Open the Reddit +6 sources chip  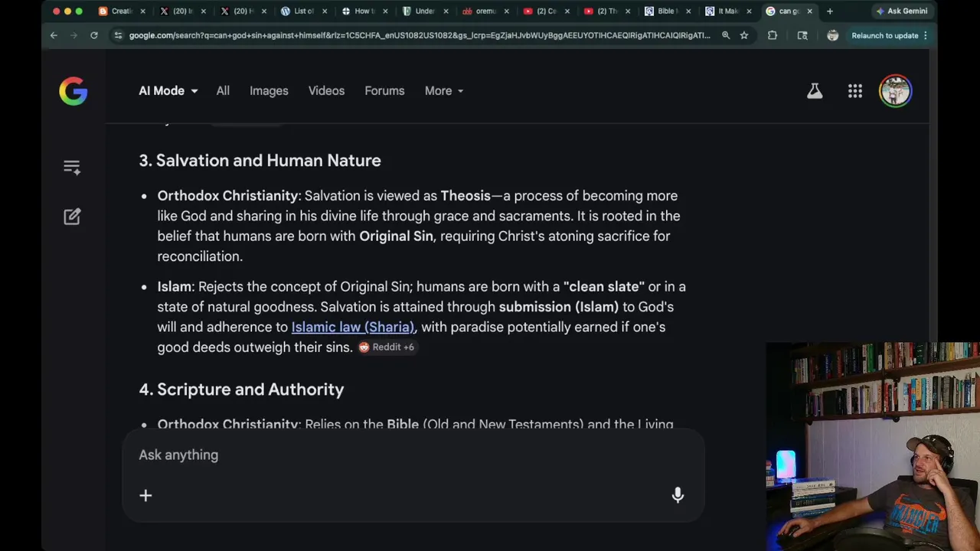coord(387,347)
